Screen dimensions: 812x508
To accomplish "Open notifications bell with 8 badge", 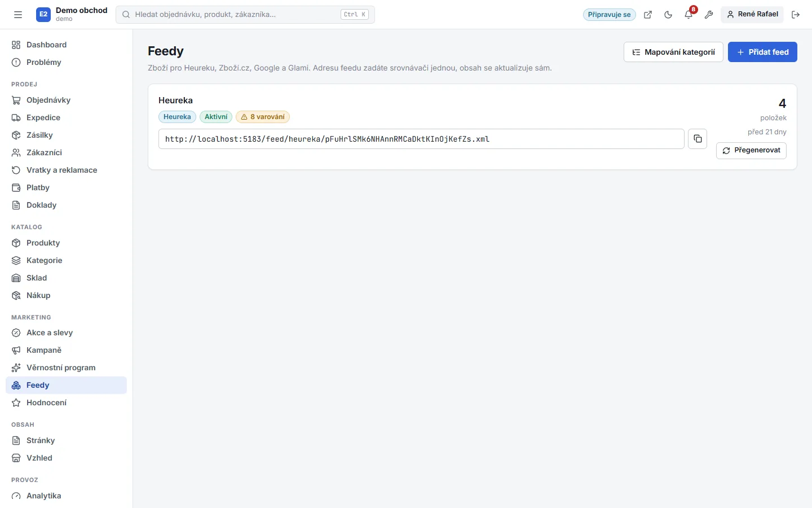I will (689, 15).
